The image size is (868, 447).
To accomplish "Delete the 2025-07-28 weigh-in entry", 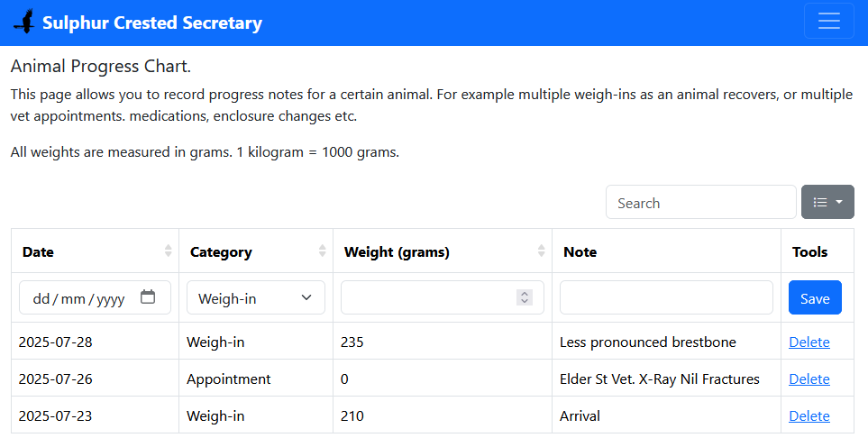I will (x=809, y=342).
